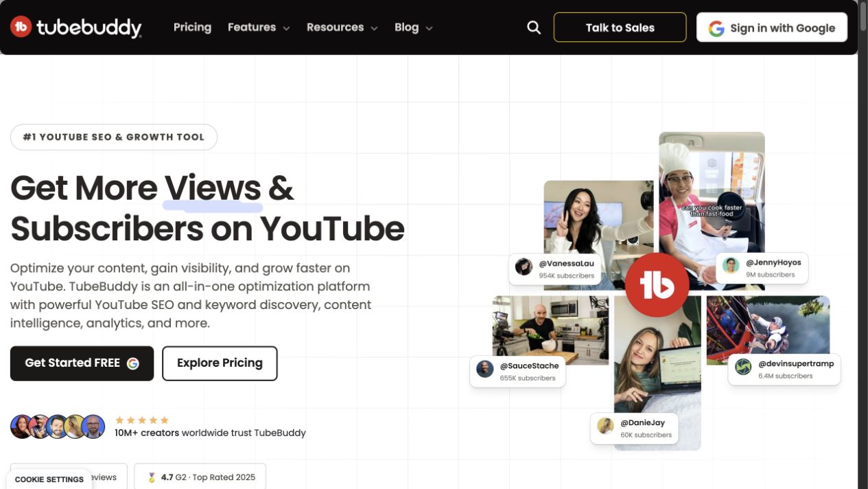Click VanessaLau's avatar icon
The height and width of the screenshot is (489, 868).
click(524, 266)
